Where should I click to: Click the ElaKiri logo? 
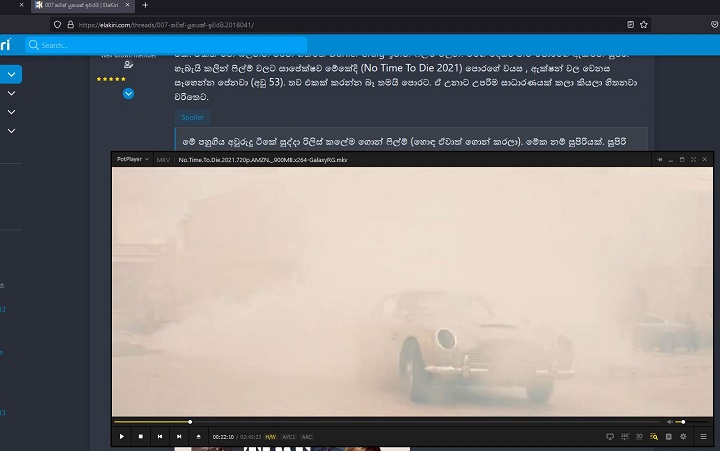tap(6, 45)
